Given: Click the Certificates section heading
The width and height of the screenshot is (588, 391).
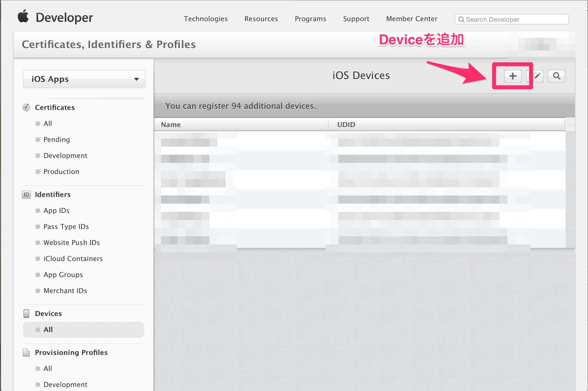Looking at the screenshot, I should [55, 108].
